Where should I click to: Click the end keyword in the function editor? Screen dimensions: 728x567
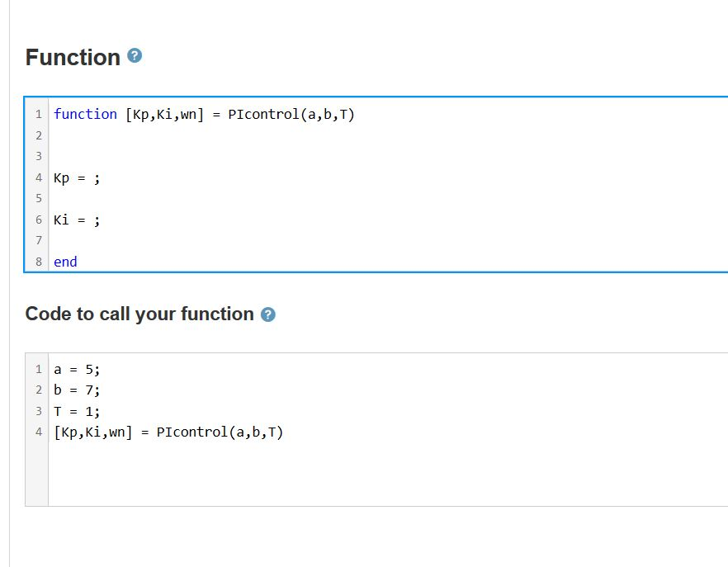click(64, 262)
